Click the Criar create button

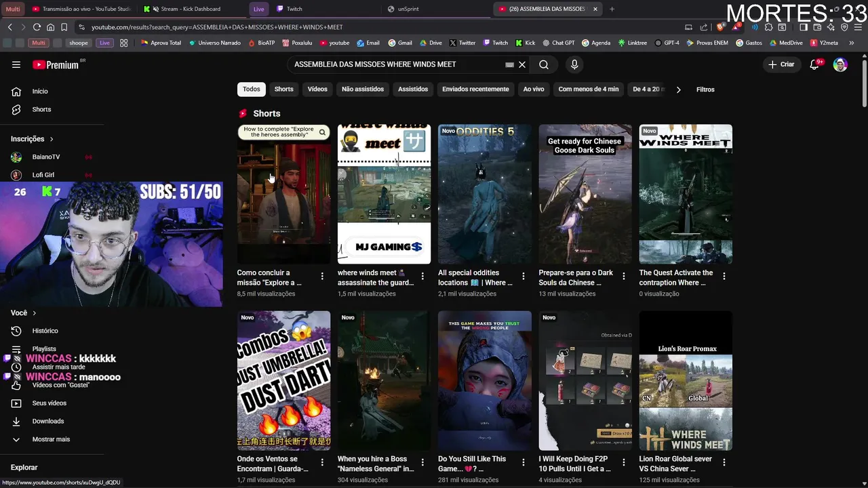[781, 64]
